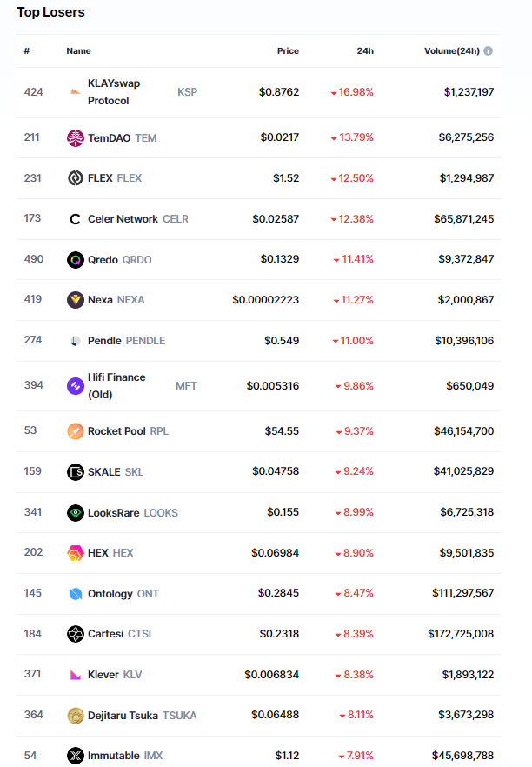This screenshot has height=767, width=532.
Task: Sort by Volume(24h) column header
Action: click(x=452, y=51)
